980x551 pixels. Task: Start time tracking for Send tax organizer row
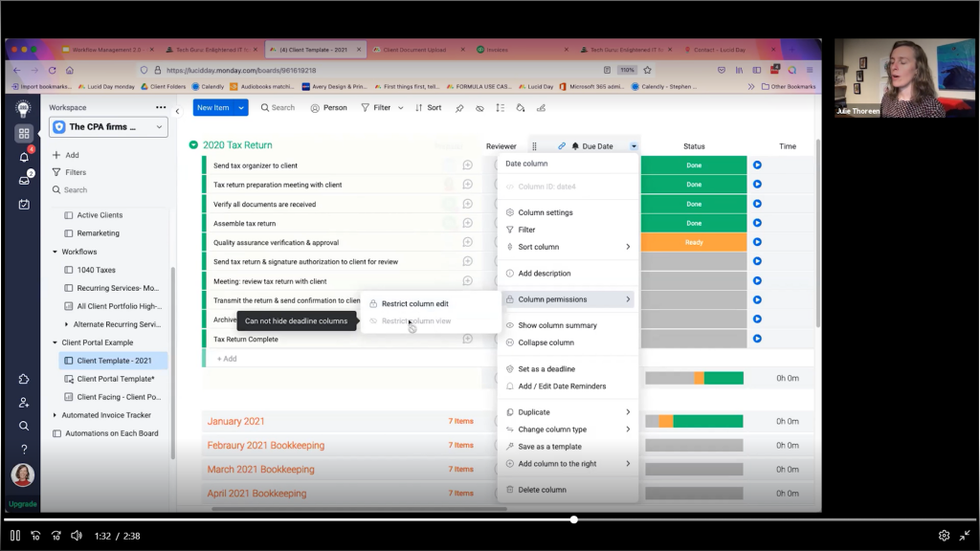[757, 165]
